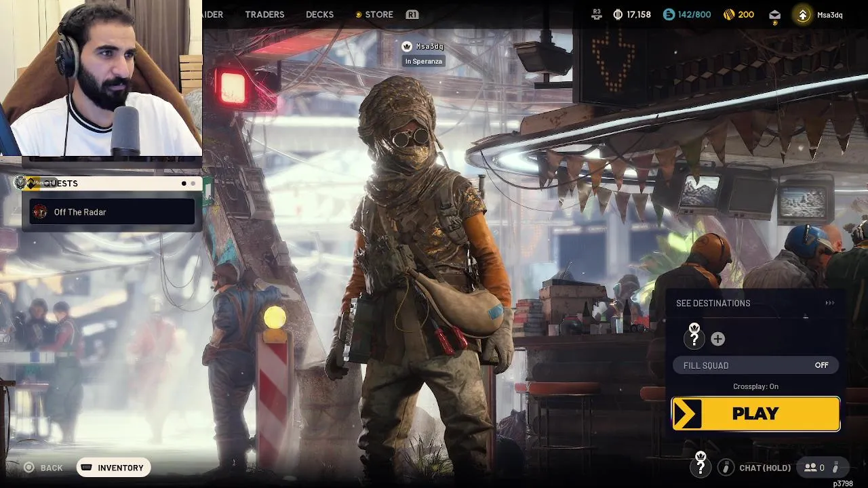
Task: Click the faction emblem beside Quests header
Action: click(22, 182)
